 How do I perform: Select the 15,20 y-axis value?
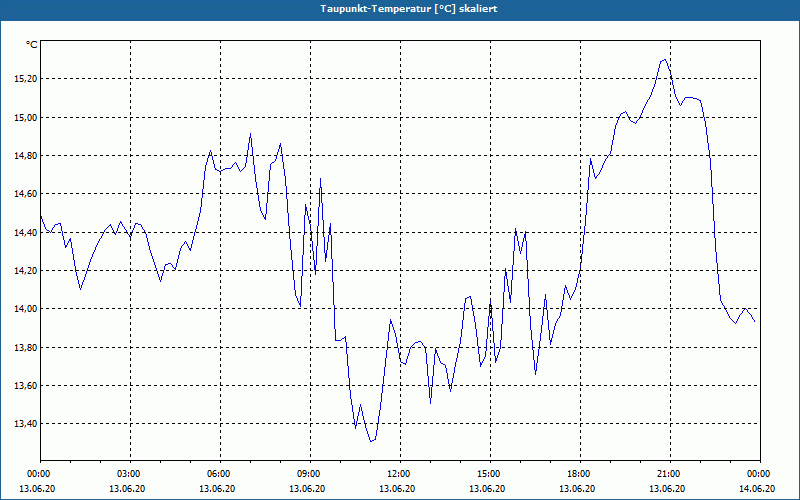pyautogui.click(x=26, y=79)
